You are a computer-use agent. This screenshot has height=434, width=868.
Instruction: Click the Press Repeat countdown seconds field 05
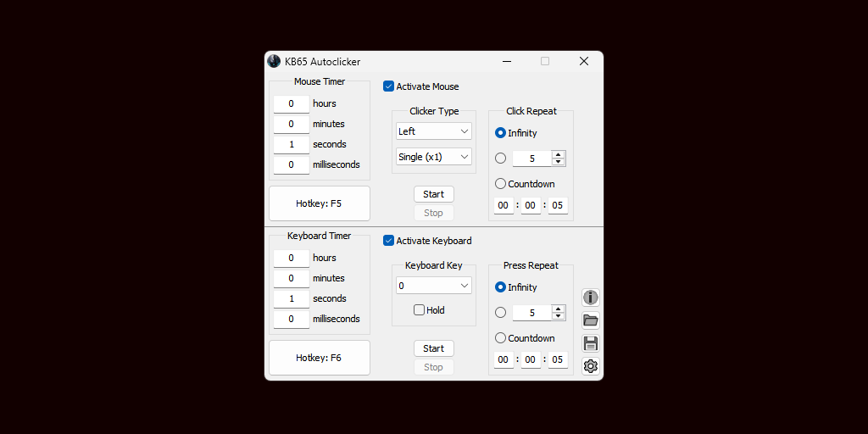tap(558, 359)
